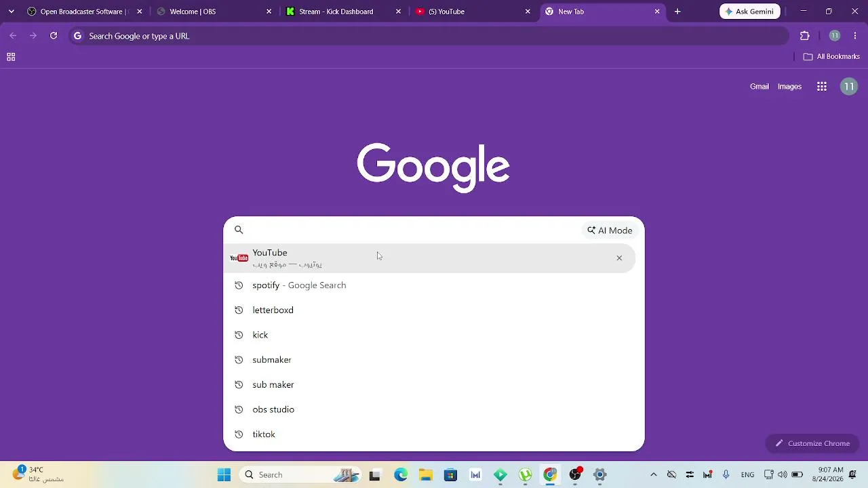Show hidden system tray icons
The height and width of the screenshot is (488, 868).
pyautogui.click(x=653, y=474)
